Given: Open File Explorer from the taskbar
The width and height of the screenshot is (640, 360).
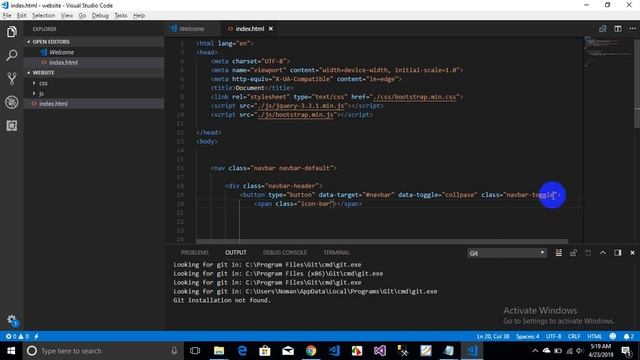Looking at the screenshot, I should coord(219,351).
